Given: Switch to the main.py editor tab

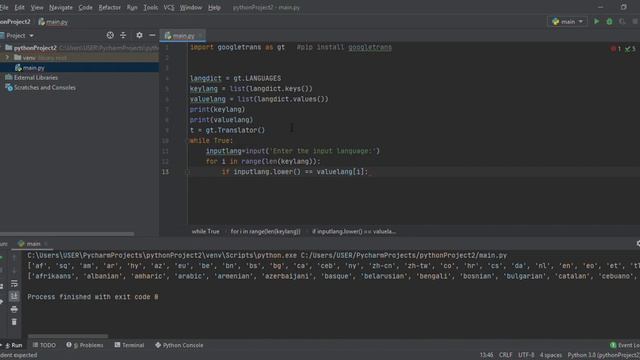Looking at the screenshot, I should point(182,36).
